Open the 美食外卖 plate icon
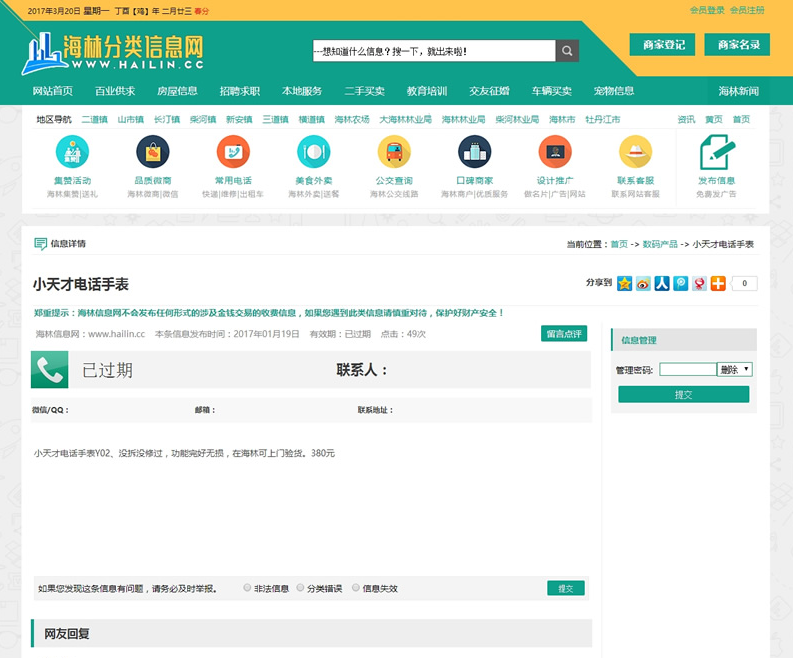 (314, 151)
